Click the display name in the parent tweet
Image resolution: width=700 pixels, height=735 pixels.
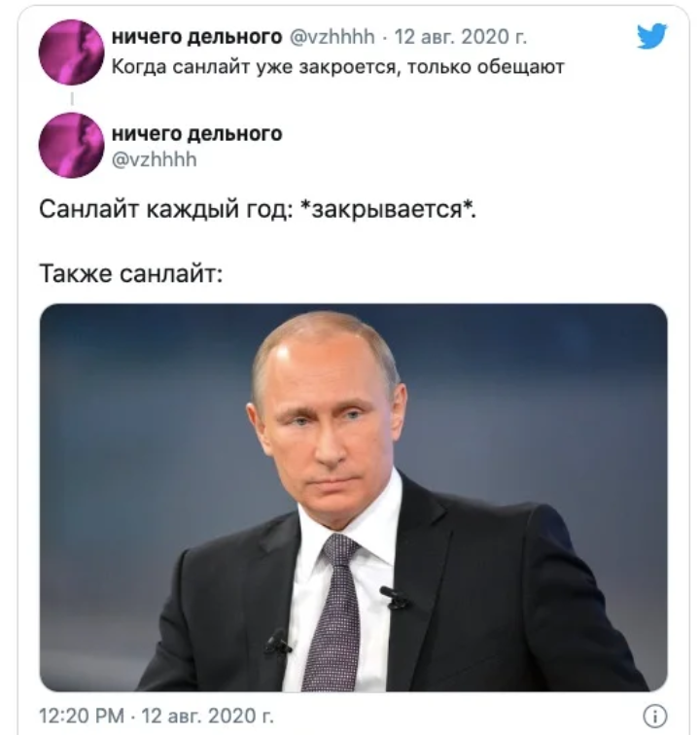tap(197, 36)
